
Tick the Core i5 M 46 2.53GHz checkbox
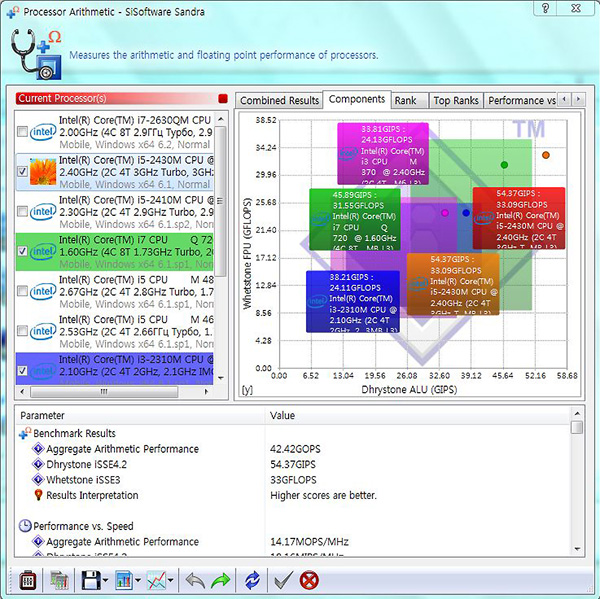tap(23, 331)
